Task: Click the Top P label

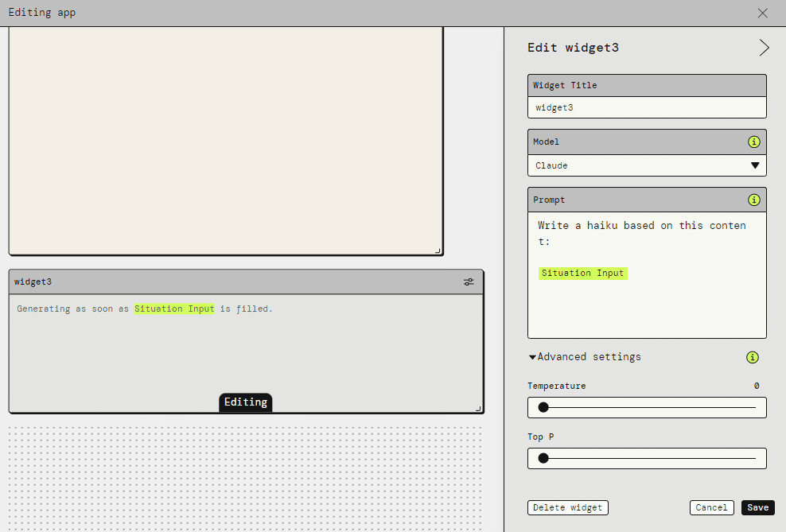Action: (x=540, y=437)
